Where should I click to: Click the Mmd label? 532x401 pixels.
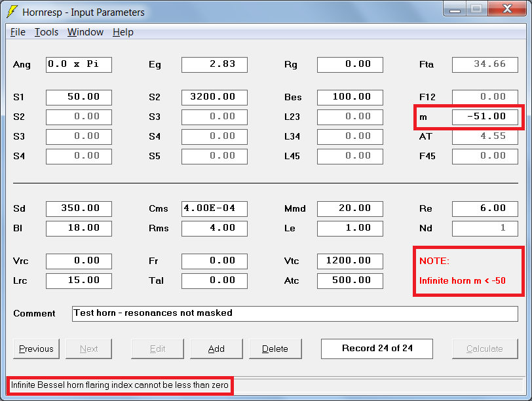[295, 208]
